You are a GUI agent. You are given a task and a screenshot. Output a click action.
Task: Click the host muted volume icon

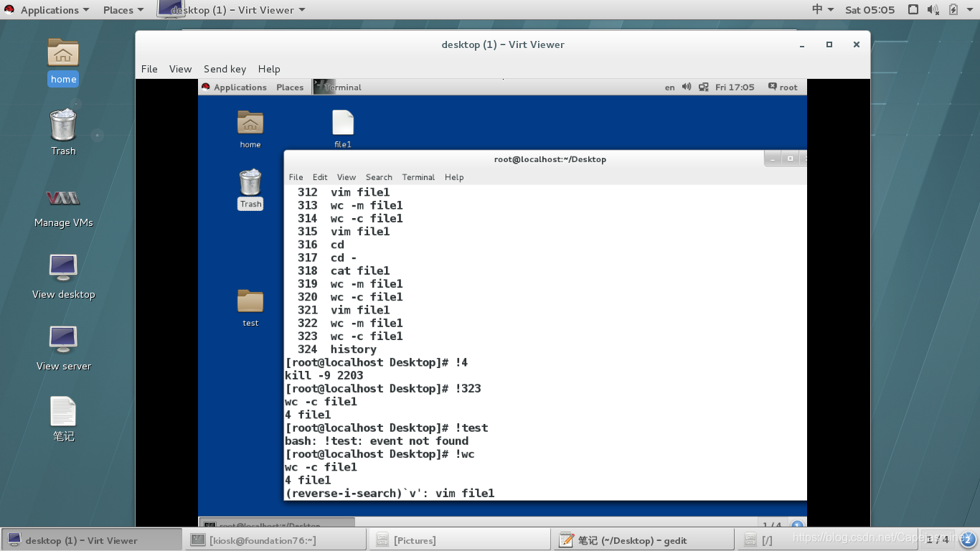tap(933, 10)
